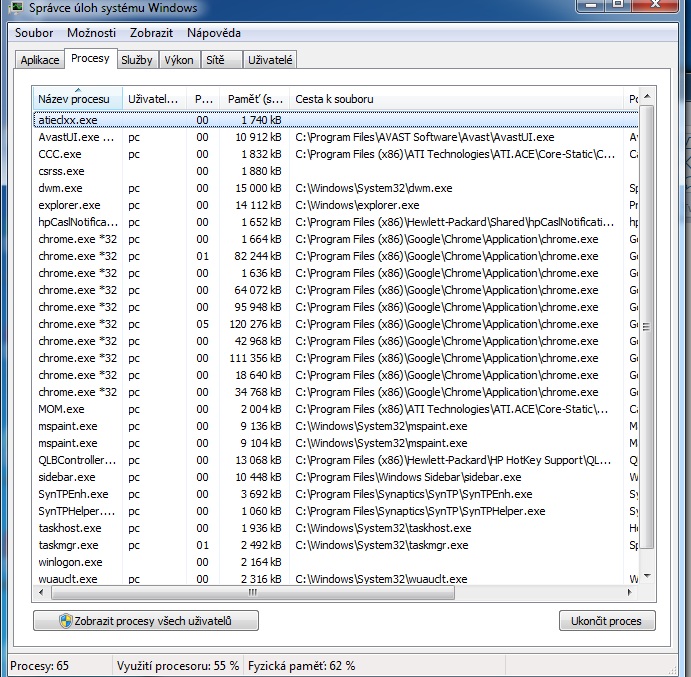Click Využití procesoru: 55 % status
The image size is (691, 677).
point(178,666)
